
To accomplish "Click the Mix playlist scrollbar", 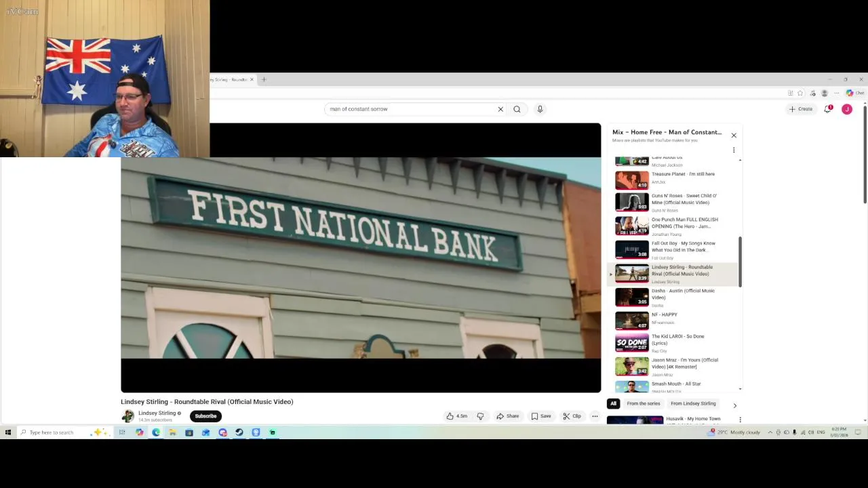I will tap(740, 262).
